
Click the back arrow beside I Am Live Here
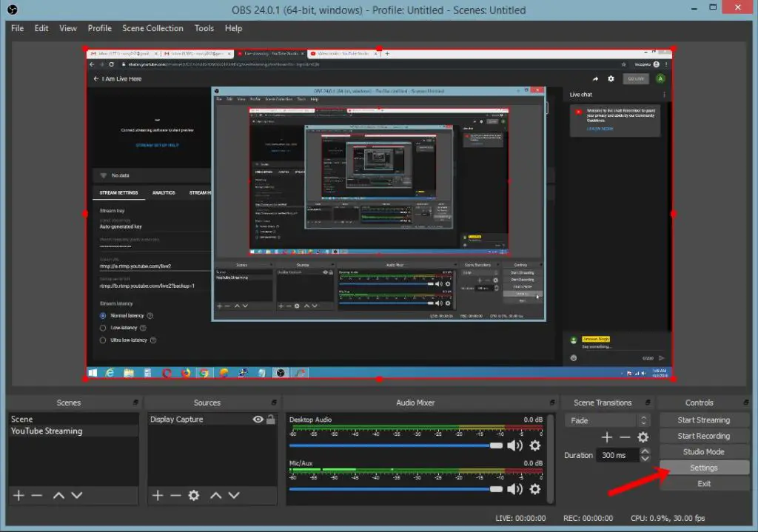pyautogui.click(x=95, y=78)
